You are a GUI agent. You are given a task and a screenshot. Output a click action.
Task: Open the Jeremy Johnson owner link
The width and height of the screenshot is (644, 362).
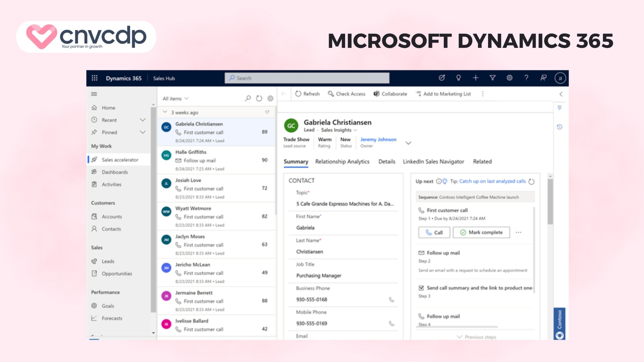click(x=378, y=139)
